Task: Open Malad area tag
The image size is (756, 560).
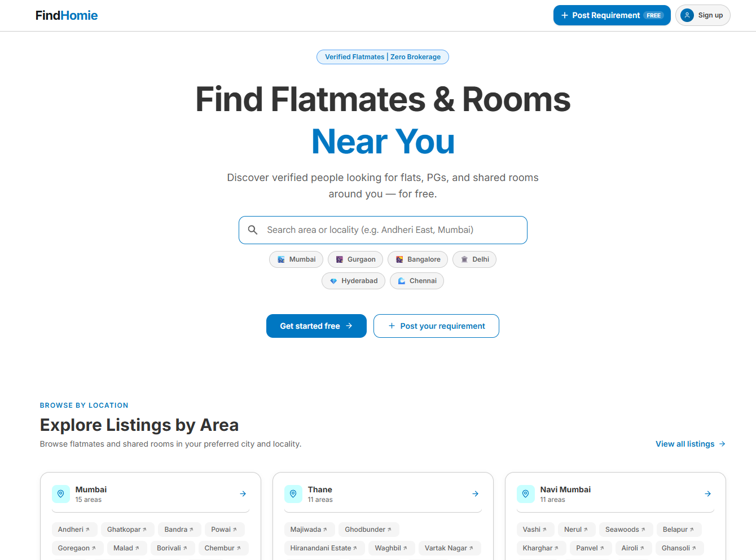Action: point(126,548)
